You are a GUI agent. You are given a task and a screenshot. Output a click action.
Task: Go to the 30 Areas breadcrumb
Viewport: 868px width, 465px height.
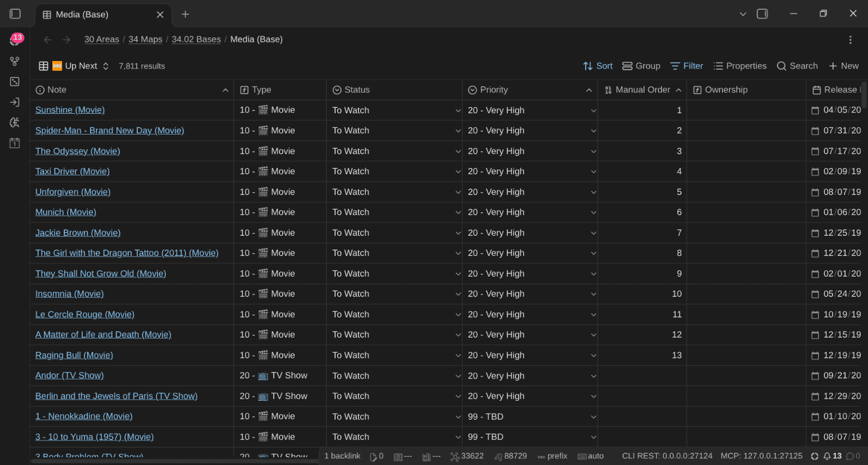pyautogui.click(x=101, y=39)
